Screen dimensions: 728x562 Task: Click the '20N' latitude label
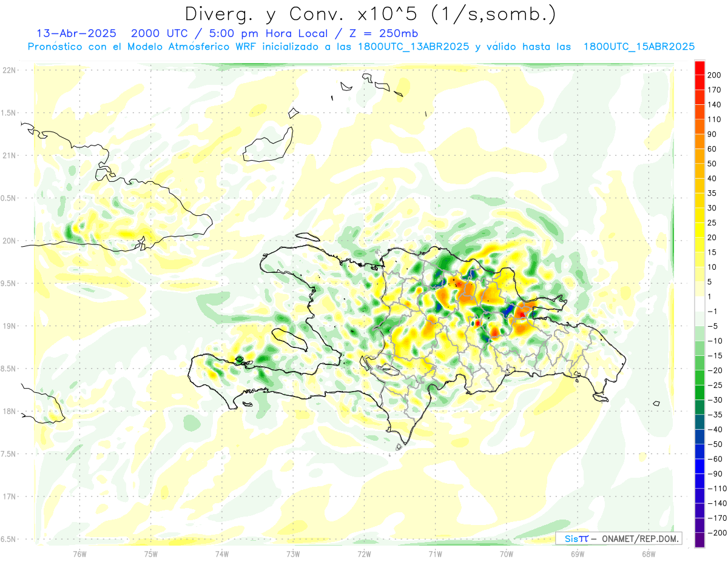tap(8, 241)
